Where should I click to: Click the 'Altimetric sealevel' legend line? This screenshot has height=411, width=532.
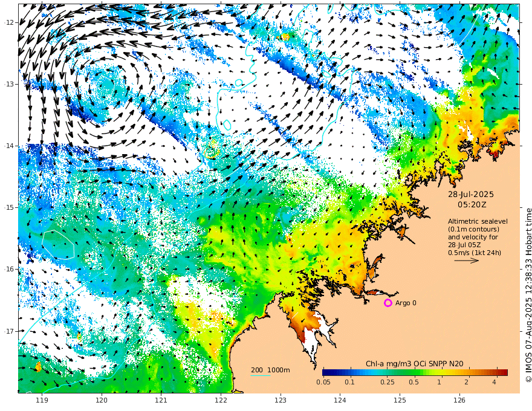click(478, 221)
